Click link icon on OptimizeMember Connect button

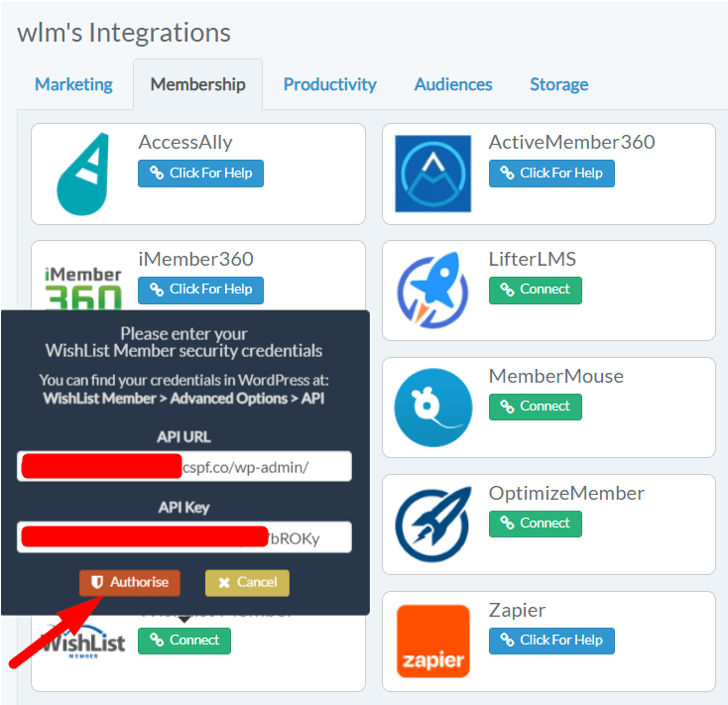[x=507, y=524]
